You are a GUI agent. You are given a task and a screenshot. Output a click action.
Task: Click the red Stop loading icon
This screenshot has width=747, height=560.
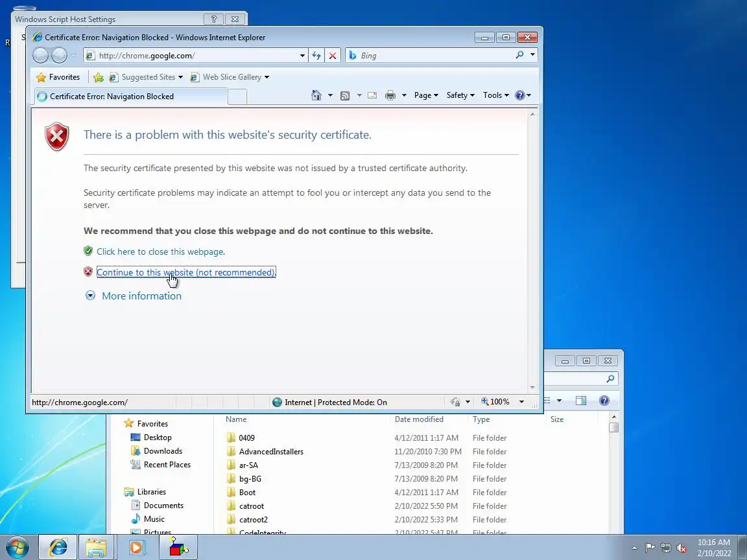(x=333, y=56)
